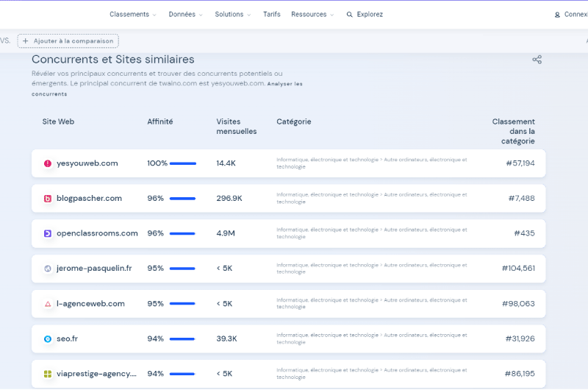Click the Visites mensuelles column header
The image size is (588, 390).
click(x=236, y=127)
